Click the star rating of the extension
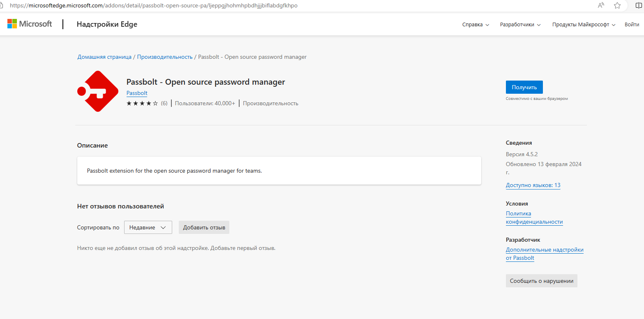The height and width of the screenshot is (319, 644). pos(142,103)
